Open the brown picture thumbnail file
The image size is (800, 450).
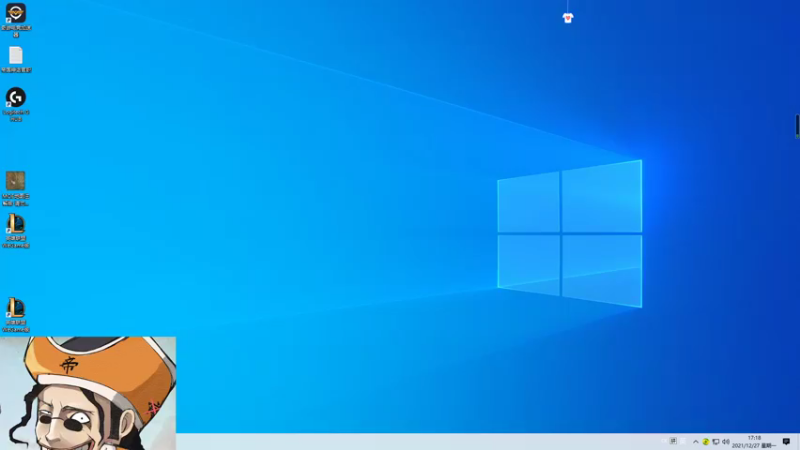coord(16,188)
